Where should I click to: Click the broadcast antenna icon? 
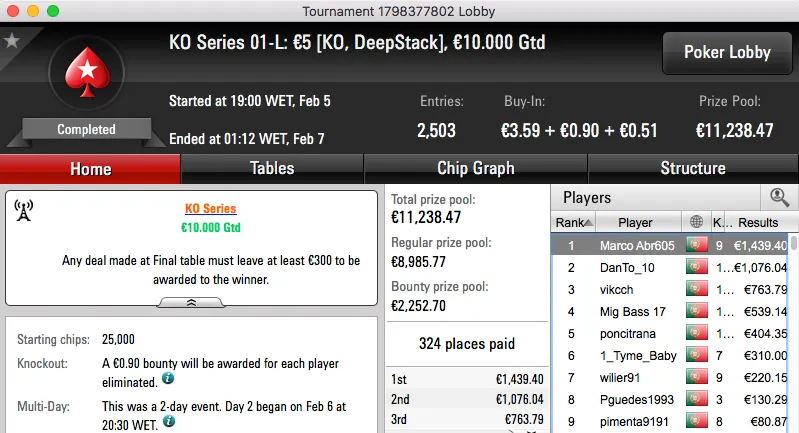(25, 211)
